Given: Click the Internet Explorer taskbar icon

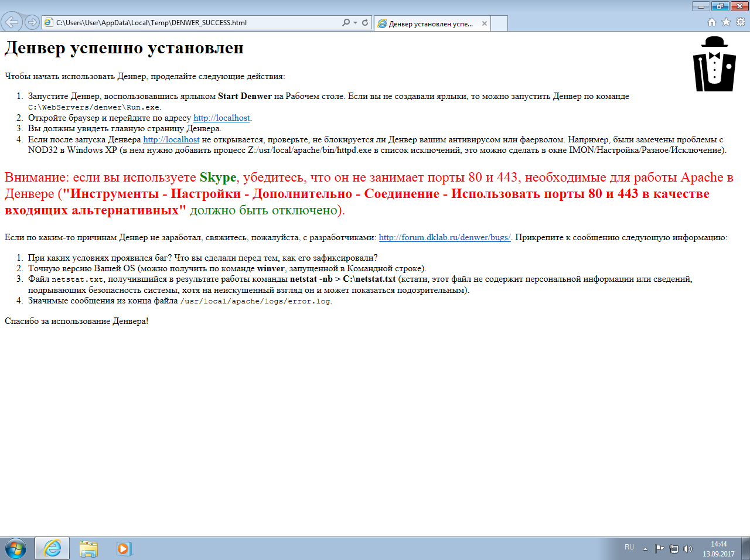Looking at the screenshot, I should point(52,549).
